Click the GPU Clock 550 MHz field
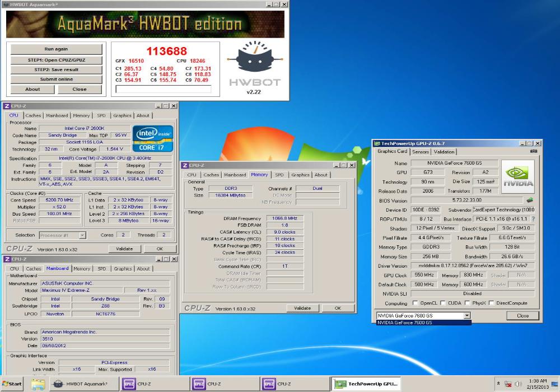Image resolution: width=560 pixels, height=392 pixels. (x=424, y=275)
